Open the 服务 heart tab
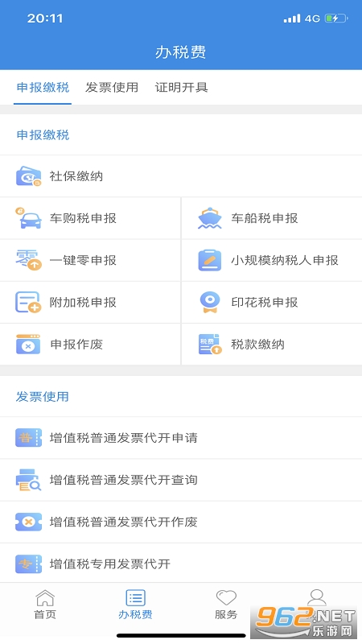Viewport: 362px width, 644px height. 226,605
